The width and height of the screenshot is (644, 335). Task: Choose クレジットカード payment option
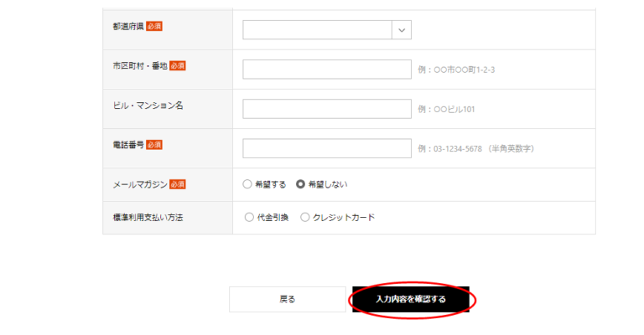click(305, 218)
